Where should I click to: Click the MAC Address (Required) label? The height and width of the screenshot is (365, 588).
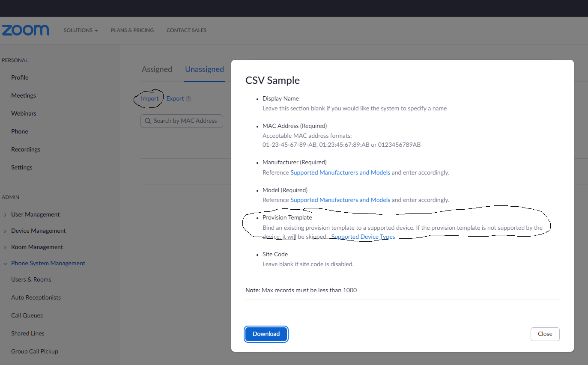click(295, 126)
